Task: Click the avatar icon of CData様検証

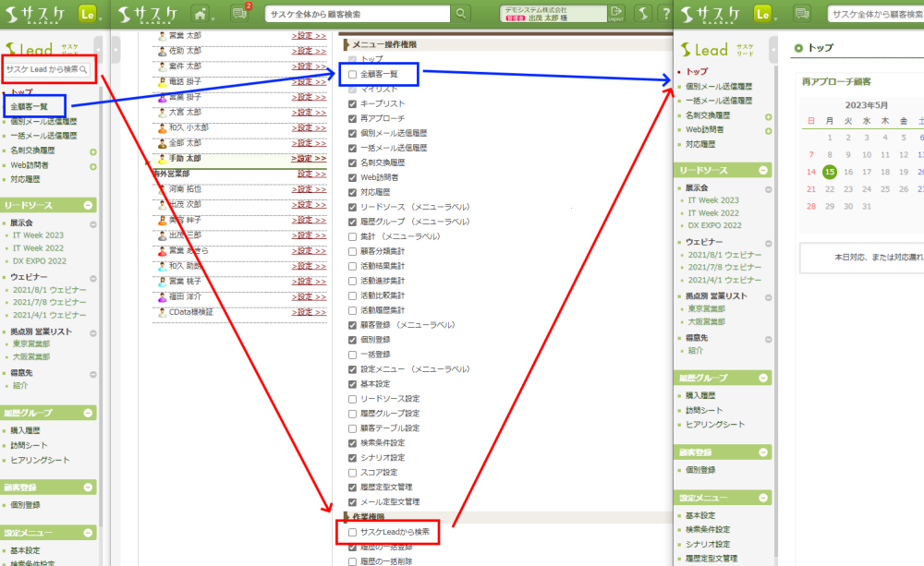Action: point(162,312)
